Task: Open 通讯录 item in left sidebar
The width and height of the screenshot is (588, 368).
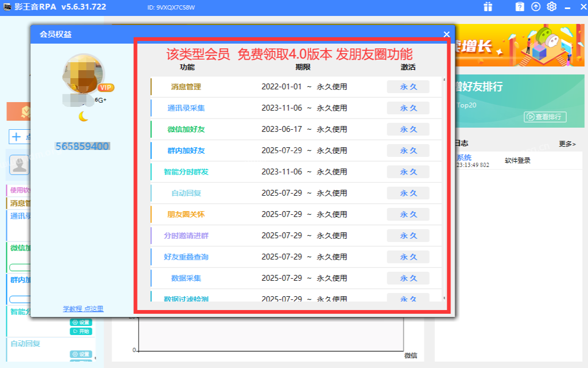Action: pos(20,216)
